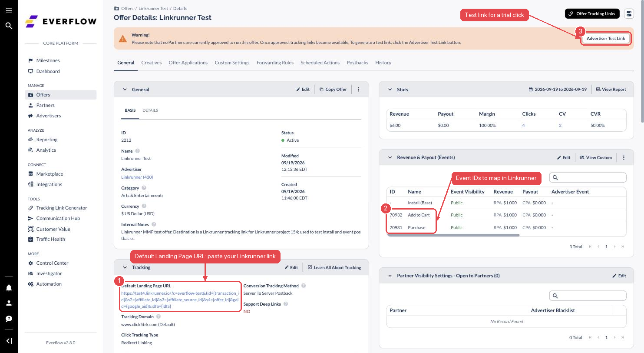Switch to the Offer Applications tab

pos(188,63)
